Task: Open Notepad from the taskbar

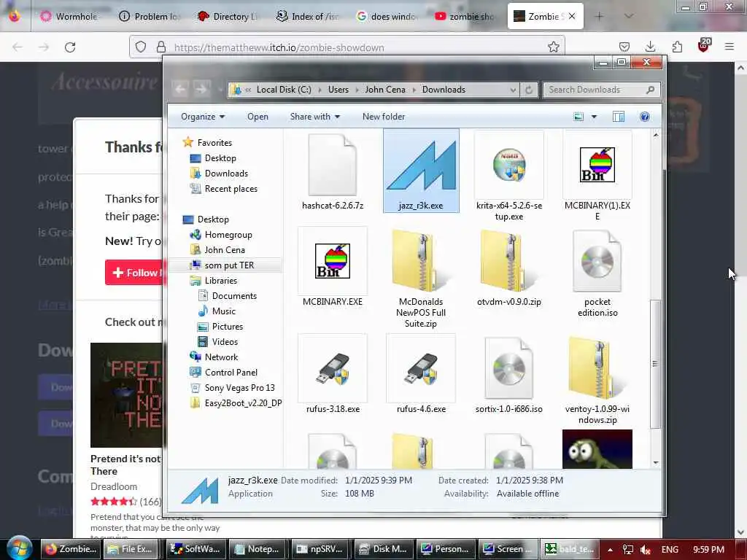Action: click(258, 549)
